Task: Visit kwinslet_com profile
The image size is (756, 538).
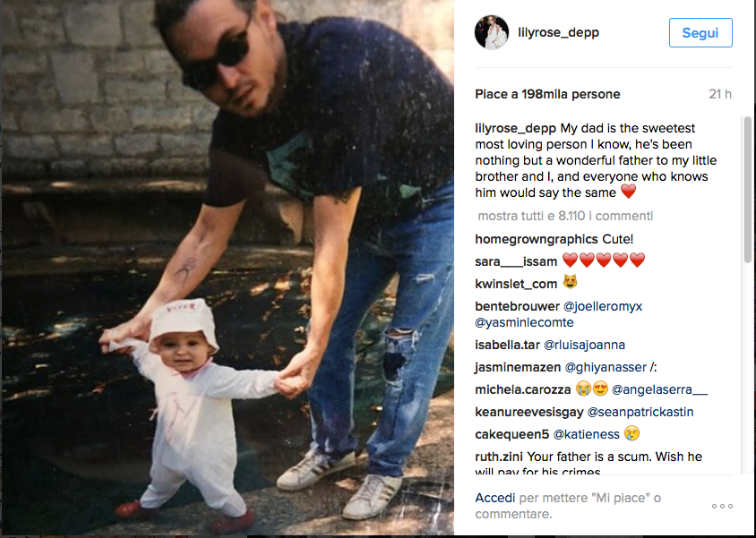Action: tap(516, 284)
